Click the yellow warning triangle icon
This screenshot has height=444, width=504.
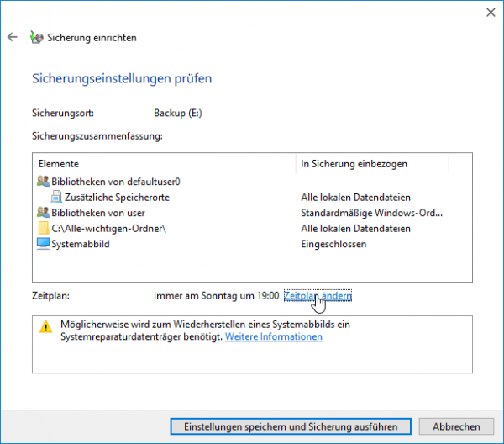pos(47,326)
